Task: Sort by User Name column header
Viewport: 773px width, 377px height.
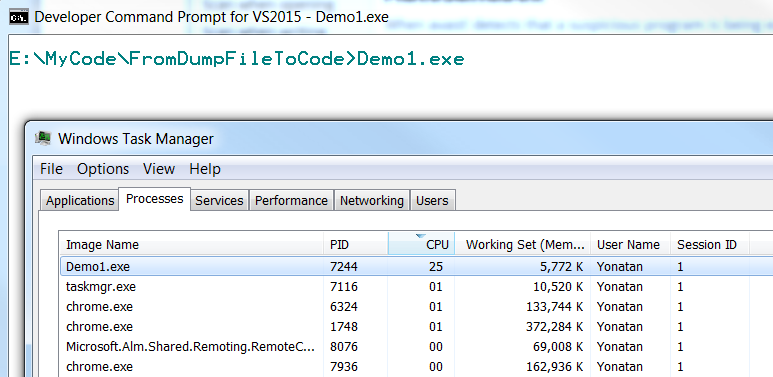Action: pyautogui.click(x=630, y=244)
